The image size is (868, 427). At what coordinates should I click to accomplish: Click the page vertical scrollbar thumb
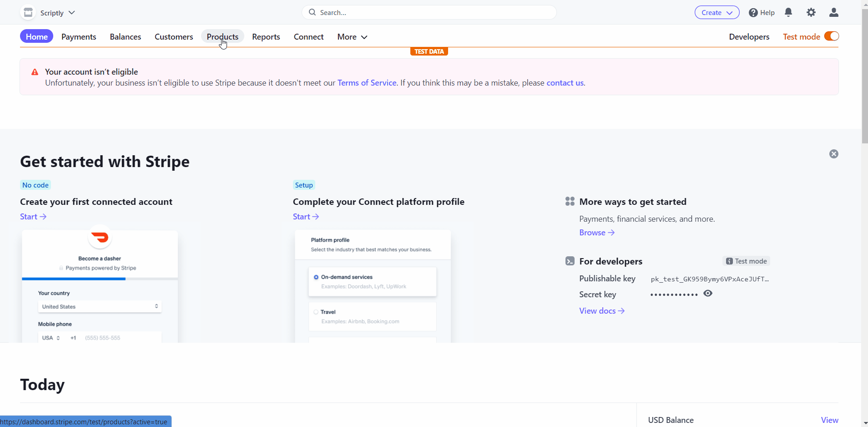click(x=865, y=76)
